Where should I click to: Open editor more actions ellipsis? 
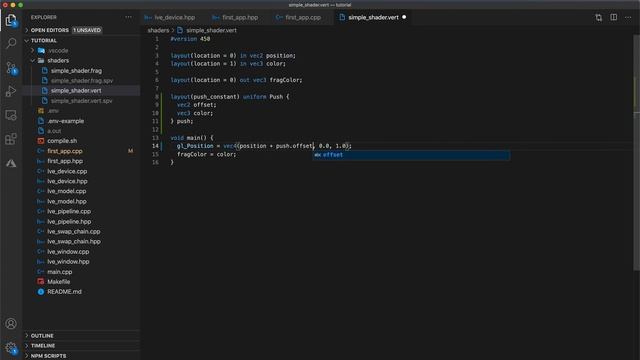(628, 18)
